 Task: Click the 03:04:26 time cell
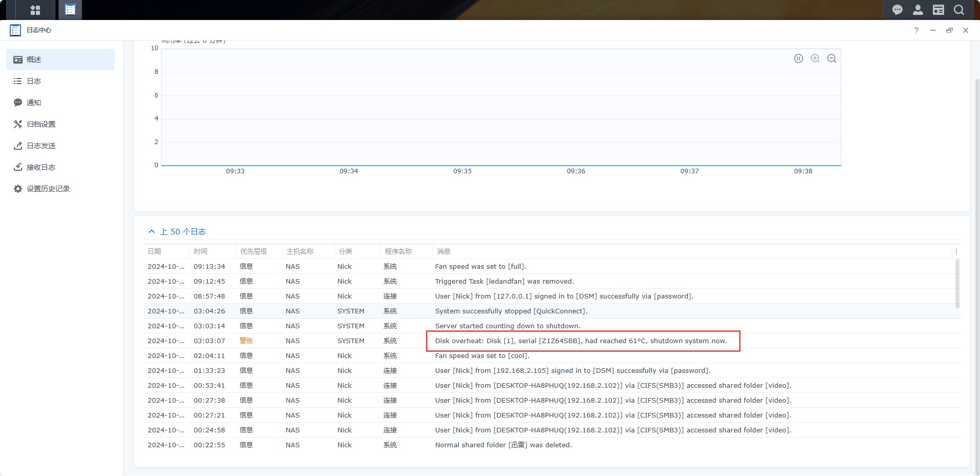point(209,311)
